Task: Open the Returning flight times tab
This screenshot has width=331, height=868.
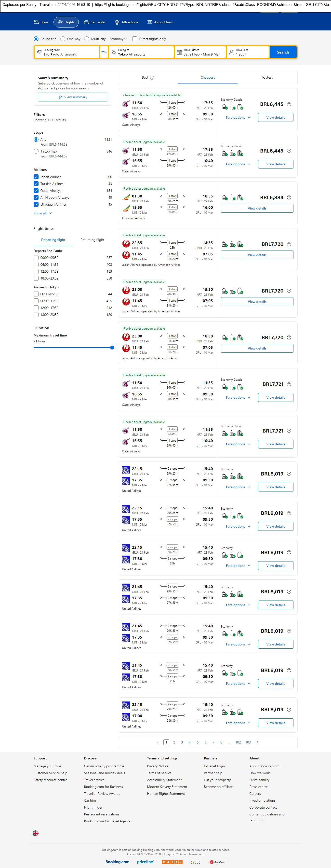Action: (92, 240)
